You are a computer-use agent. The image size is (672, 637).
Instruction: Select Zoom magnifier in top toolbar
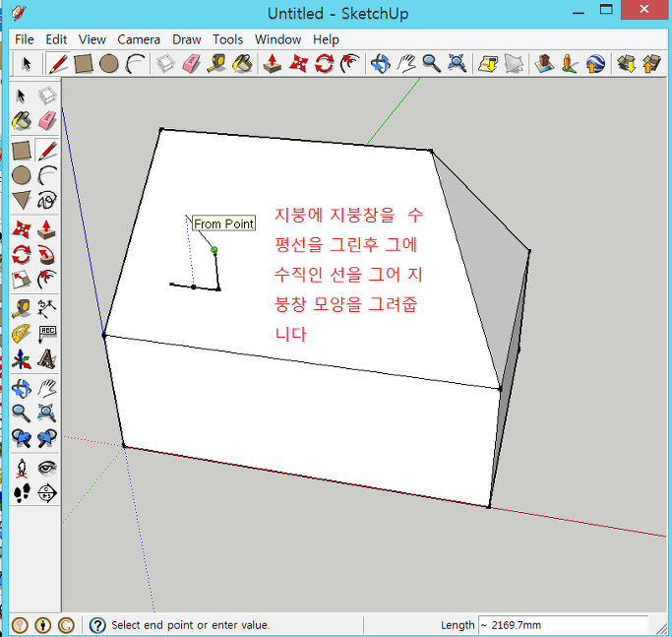431,64
